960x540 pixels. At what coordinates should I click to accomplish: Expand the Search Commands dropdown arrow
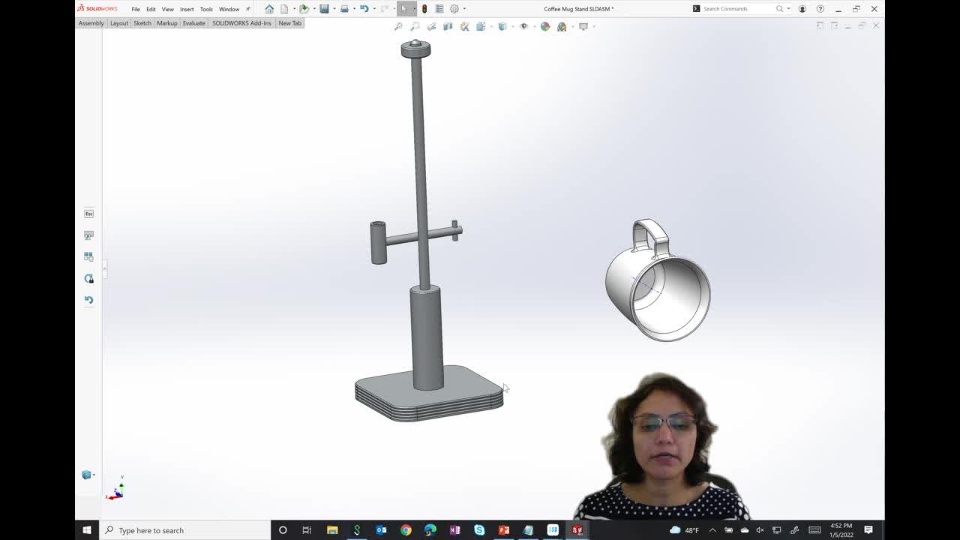click(788, 9)
